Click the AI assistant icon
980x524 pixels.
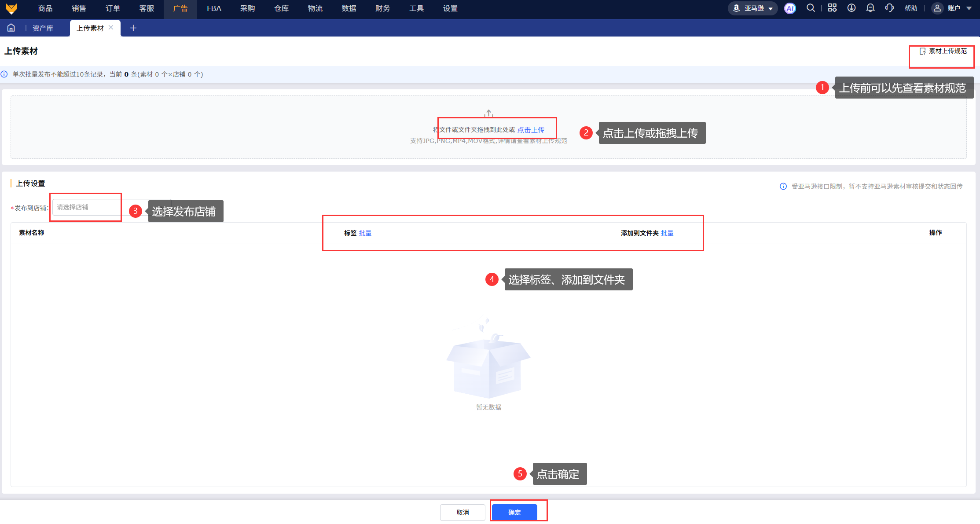tap(790, 8)
